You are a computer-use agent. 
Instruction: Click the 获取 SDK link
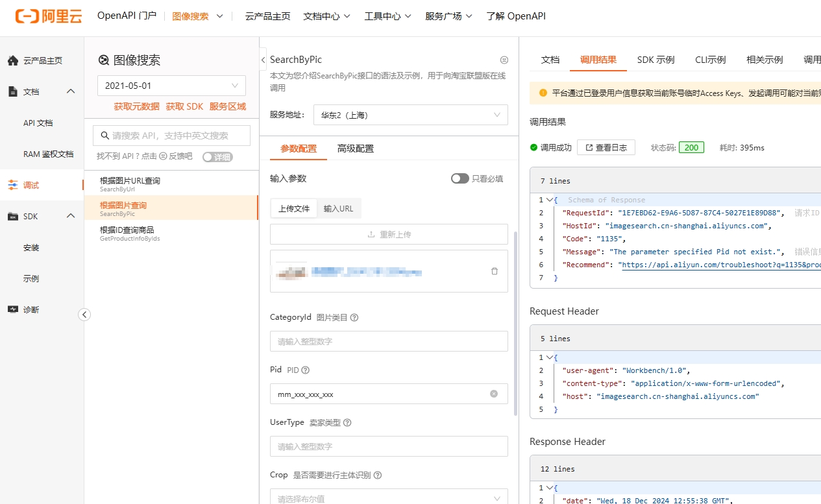[x=184, y=106]
